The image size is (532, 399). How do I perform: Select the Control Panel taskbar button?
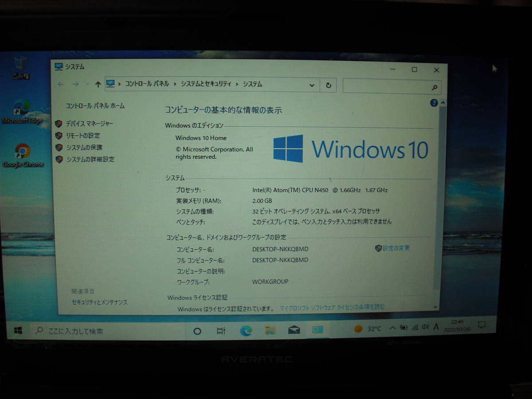(x=318, y=329)
